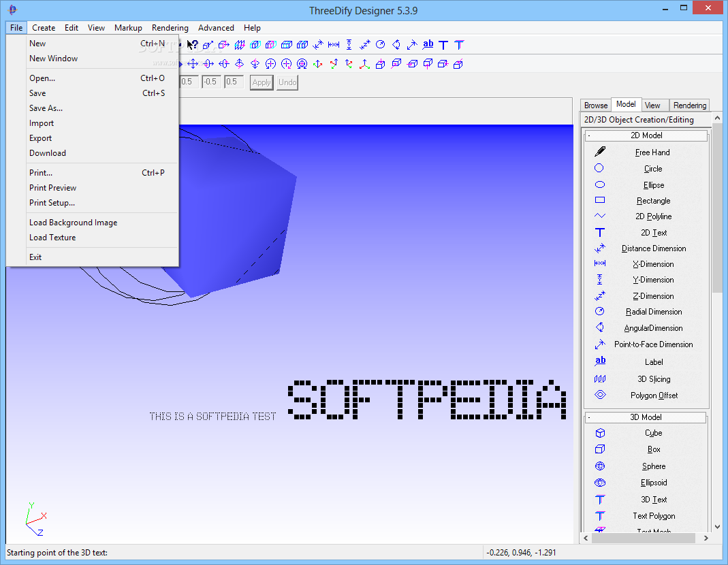Click the Distance Dimension label in panel
Image resolution: width=728 pixels, height=565 pixels.
tap(654, 248)
